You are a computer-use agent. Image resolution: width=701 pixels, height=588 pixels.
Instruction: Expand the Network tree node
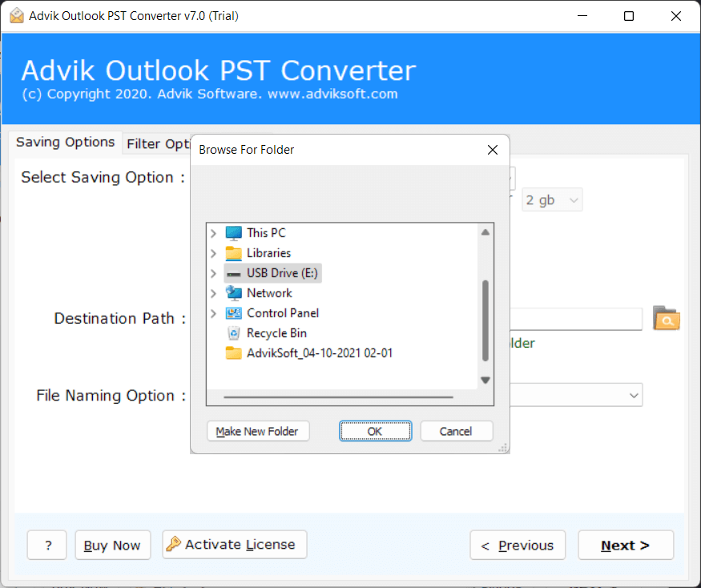(x=213, y=293)
